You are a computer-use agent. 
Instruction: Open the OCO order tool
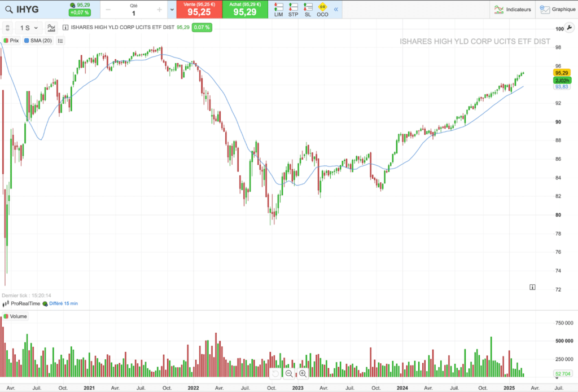pyautogui.click(x=322, y=10)
